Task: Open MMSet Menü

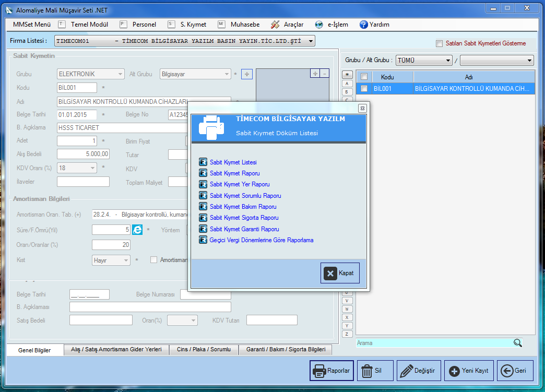Action: (x=32, y=25)
